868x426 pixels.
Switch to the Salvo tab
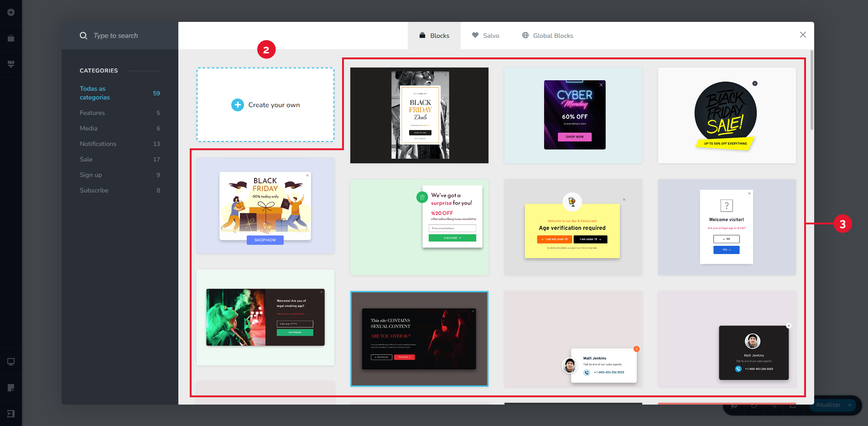click(x=485, y=36)
